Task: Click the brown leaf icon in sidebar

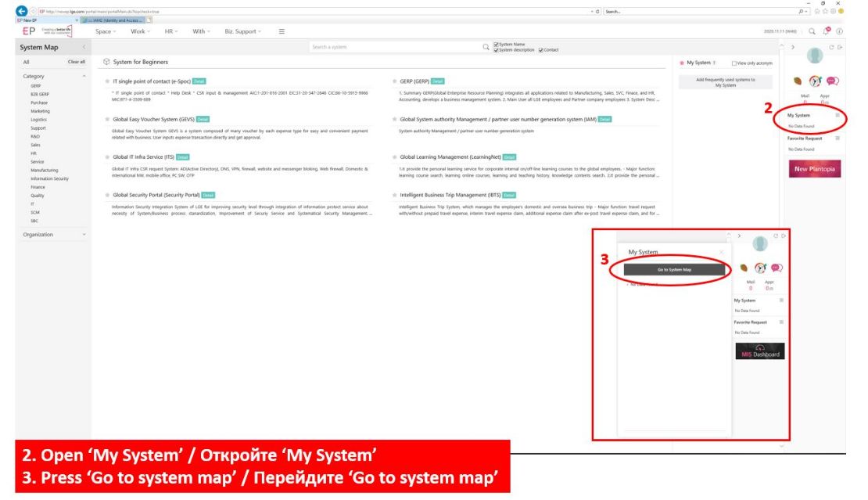Action: (798, 81)
